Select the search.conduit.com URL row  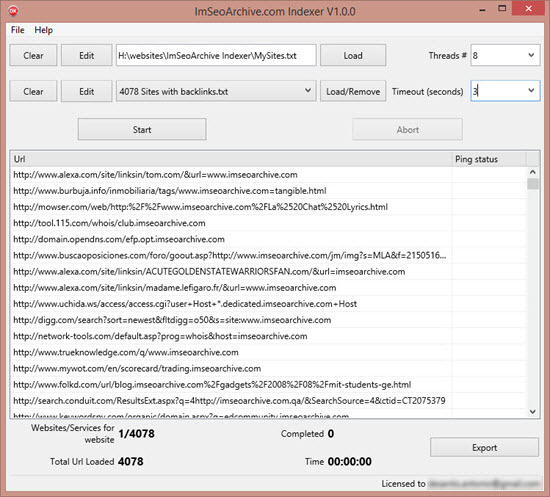click(268, 401)
